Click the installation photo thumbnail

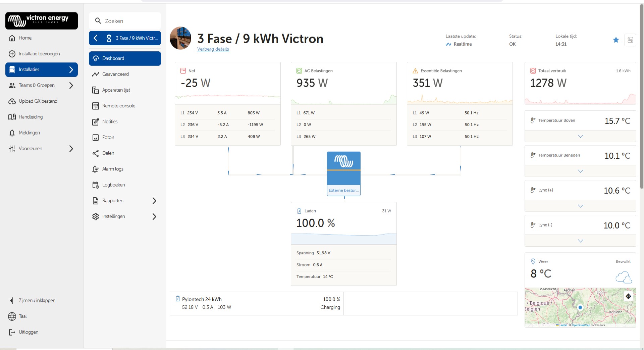click(x=180, y=38)
